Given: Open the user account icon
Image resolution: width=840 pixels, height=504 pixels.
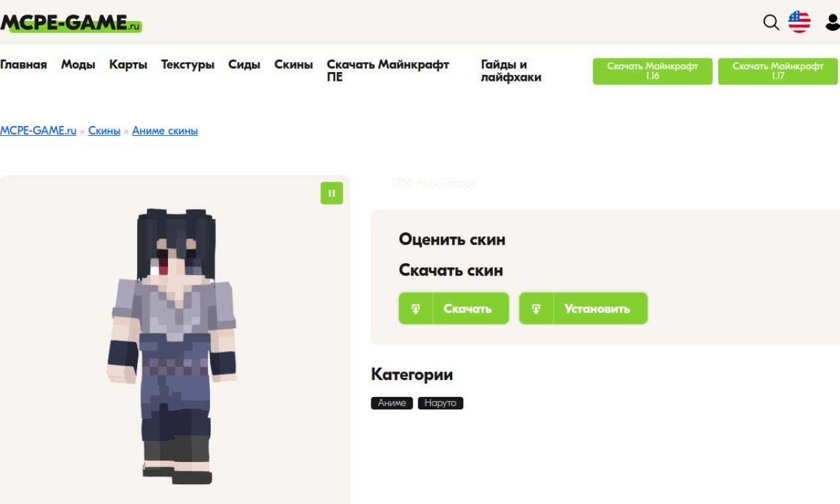Looking at the screenshot, I should point(832,22).
